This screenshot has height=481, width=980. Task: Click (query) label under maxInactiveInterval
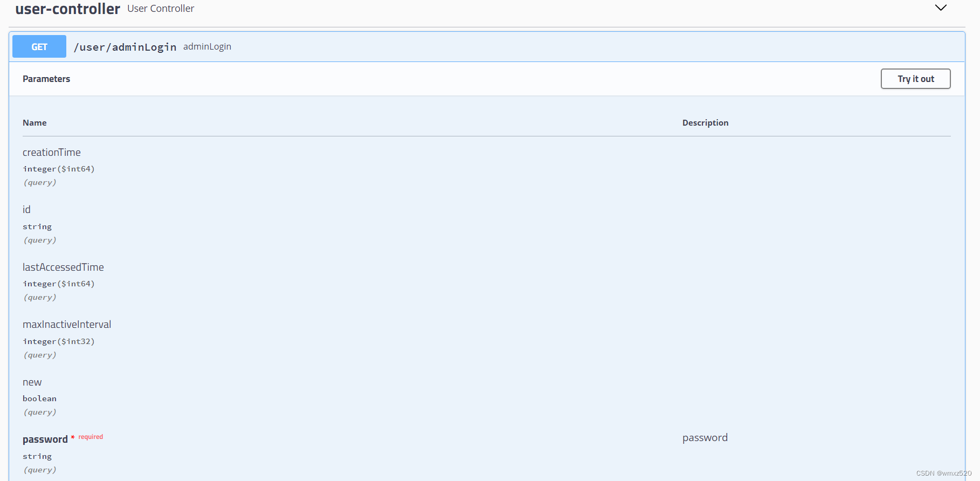[40, 355]
